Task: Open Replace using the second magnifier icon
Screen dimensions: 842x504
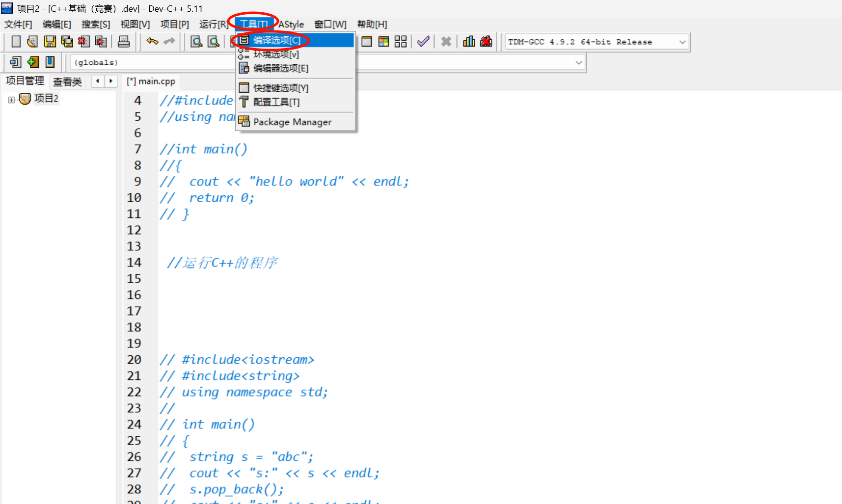Action: coord(214,42)
